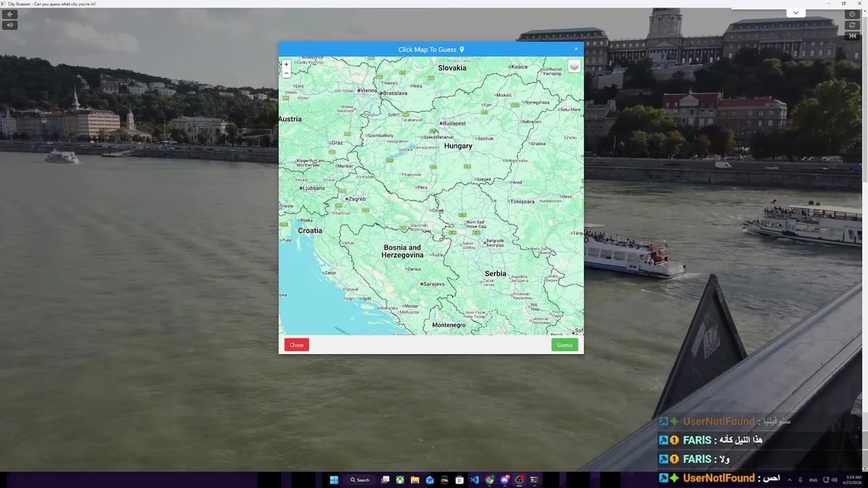
Task: Click Košice on the map
Action: (x=519, y=66)
